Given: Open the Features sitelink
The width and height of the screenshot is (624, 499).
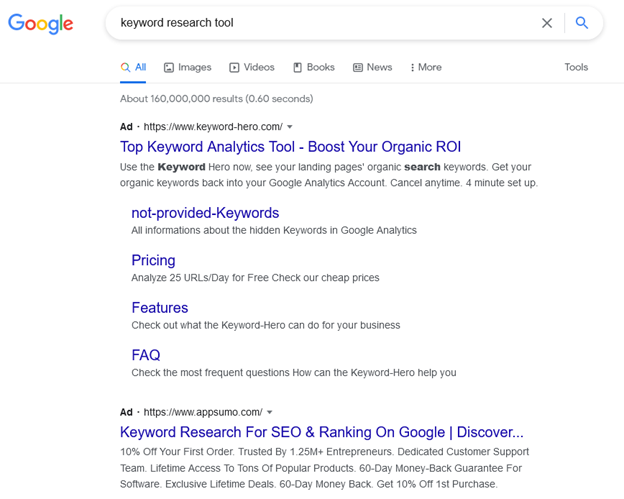Looking at the screenshot, I should click(x=160, y=308).
